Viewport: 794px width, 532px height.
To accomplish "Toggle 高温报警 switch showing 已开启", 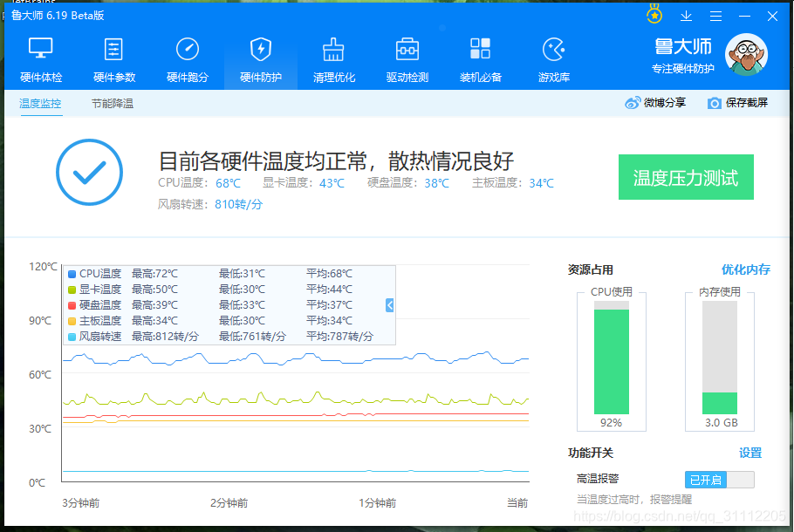I will pos(719,480).
